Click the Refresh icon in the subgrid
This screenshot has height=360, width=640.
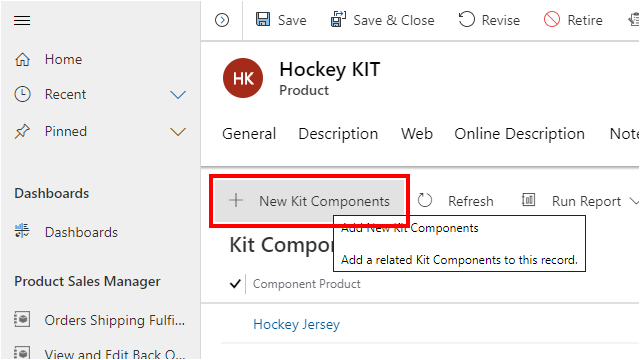point(425,200)
